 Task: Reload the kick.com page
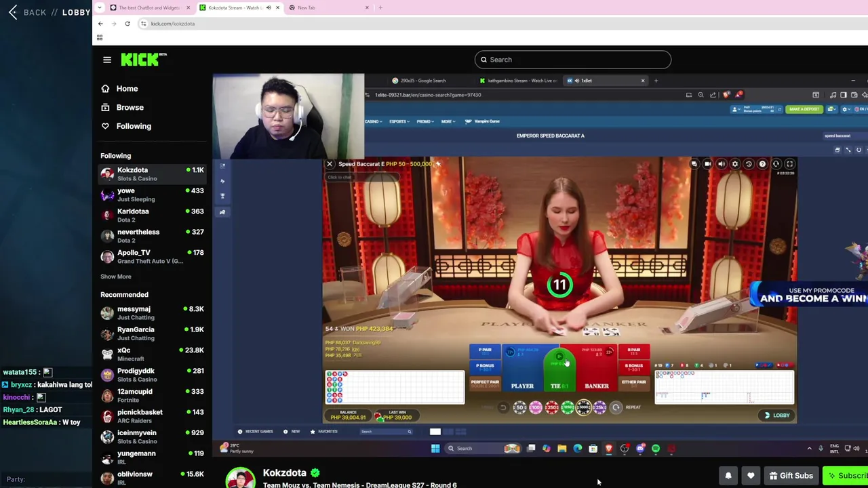tap(127, 24)
